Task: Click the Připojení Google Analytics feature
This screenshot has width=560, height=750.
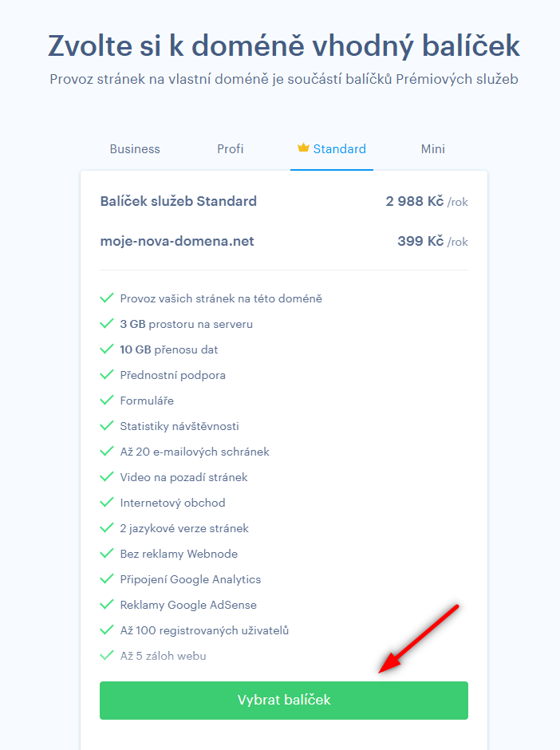Action: coord(191,579)
